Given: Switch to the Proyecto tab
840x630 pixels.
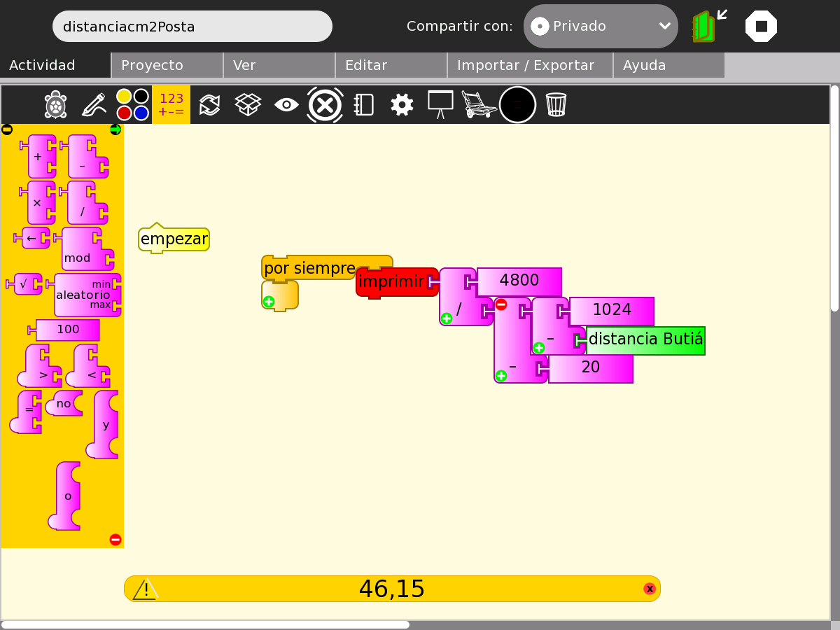Looking at the screenshot, I should click(167, 65).
